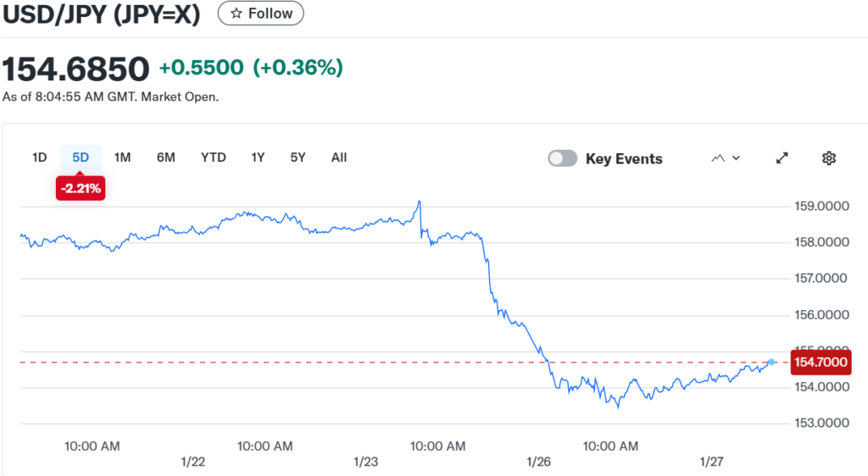Image resolution: width=868 pixels, height=476 pixels.
Task: Click the USD/JPY (JPY=X) title
Action: (x=102, y=14)
